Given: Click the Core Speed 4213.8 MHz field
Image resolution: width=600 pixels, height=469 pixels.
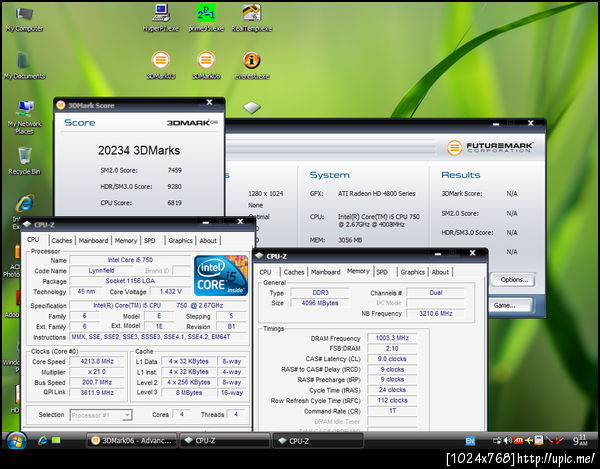Looking at the screenshot, I should (x=97, y=362).
